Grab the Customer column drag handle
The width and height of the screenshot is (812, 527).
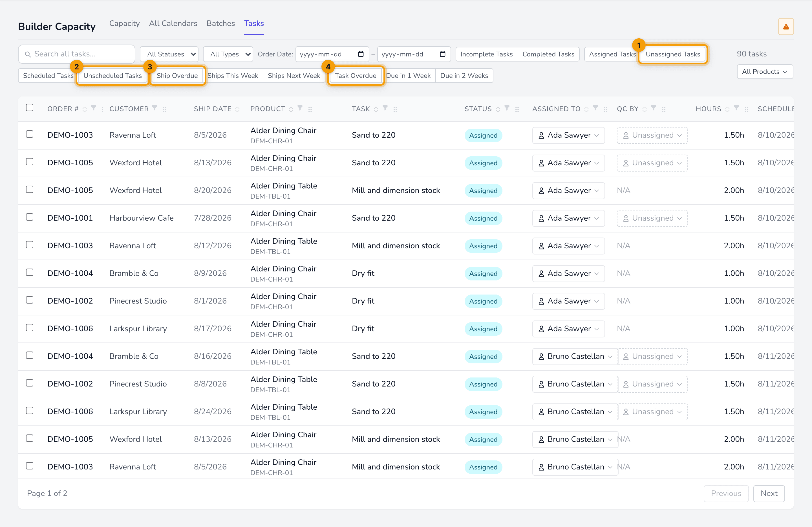click(165, 109)
